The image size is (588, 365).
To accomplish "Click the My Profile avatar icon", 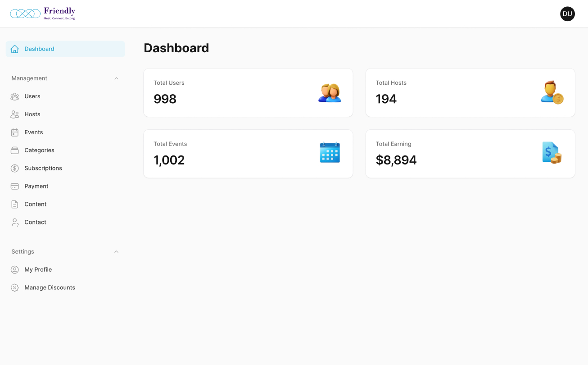I will tap(15, 270).
